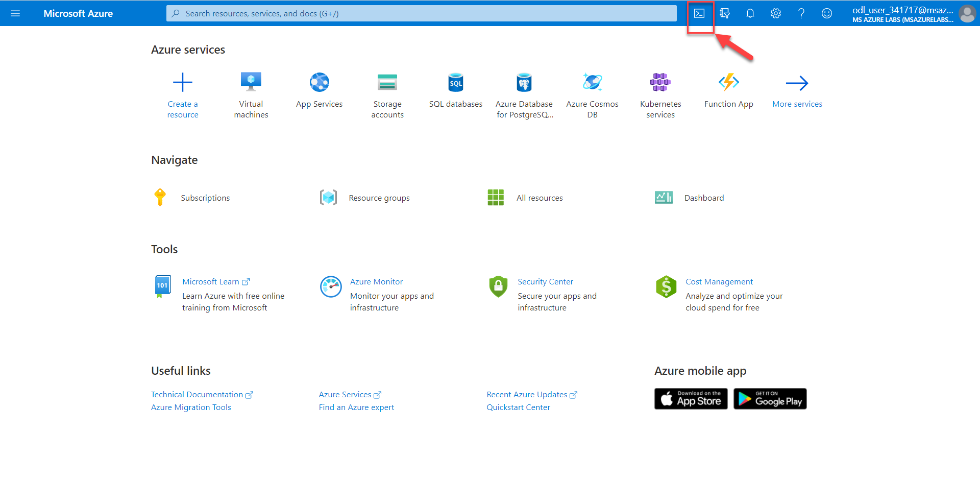Open the Security Center link
This screenshot has width=980, height=481.
coord(545,281)
